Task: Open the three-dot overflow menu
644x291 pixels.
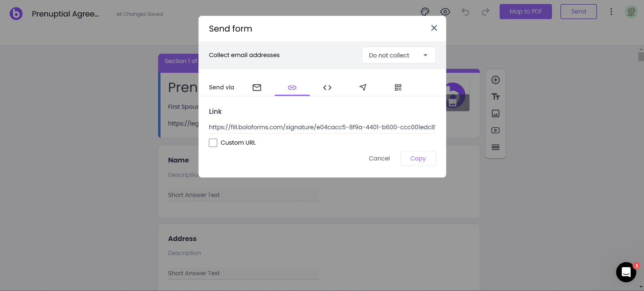Action: [x=611, y=11]
